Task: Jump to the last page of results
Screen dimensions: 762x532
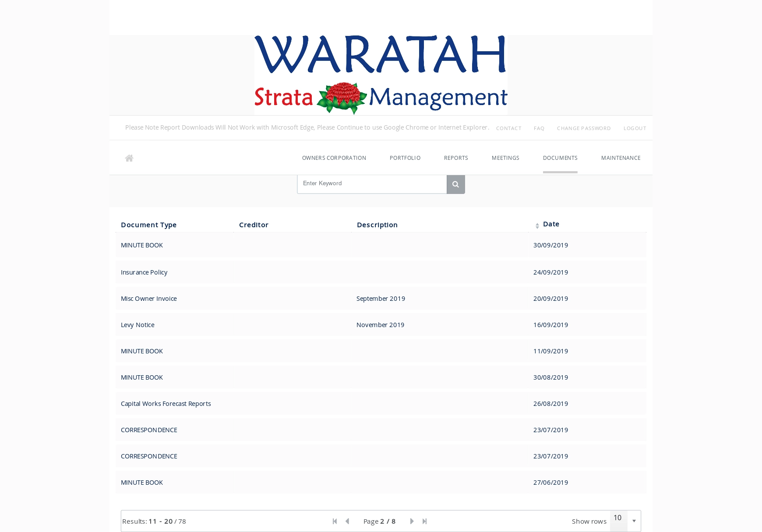Action: [424, 521]
